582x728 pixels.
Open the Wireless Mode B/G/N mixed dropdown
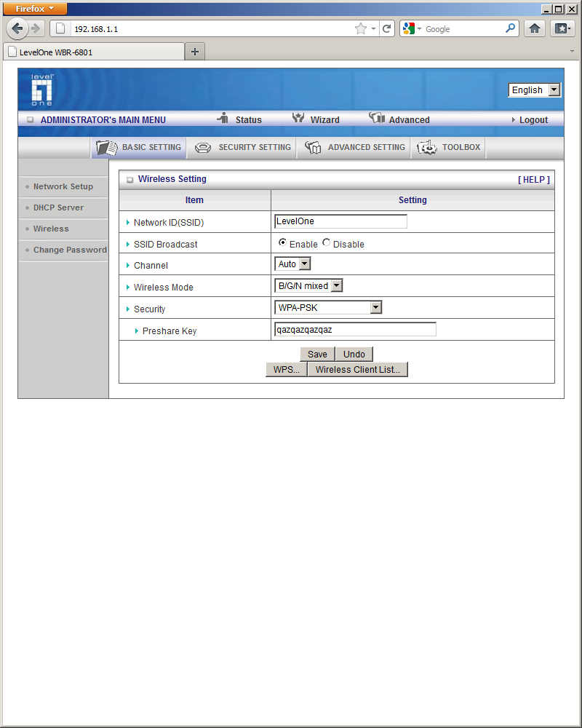(x=308, y=286)
